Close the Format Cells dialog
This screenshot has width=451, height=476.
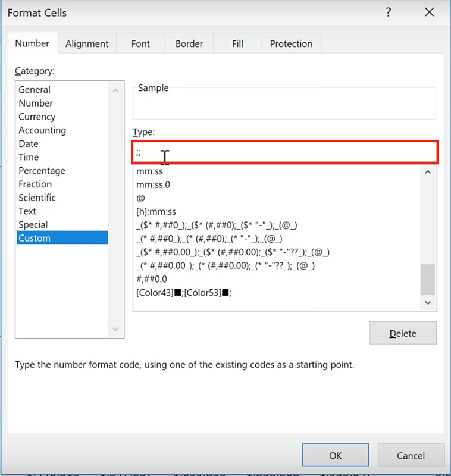tap(429, 12)
